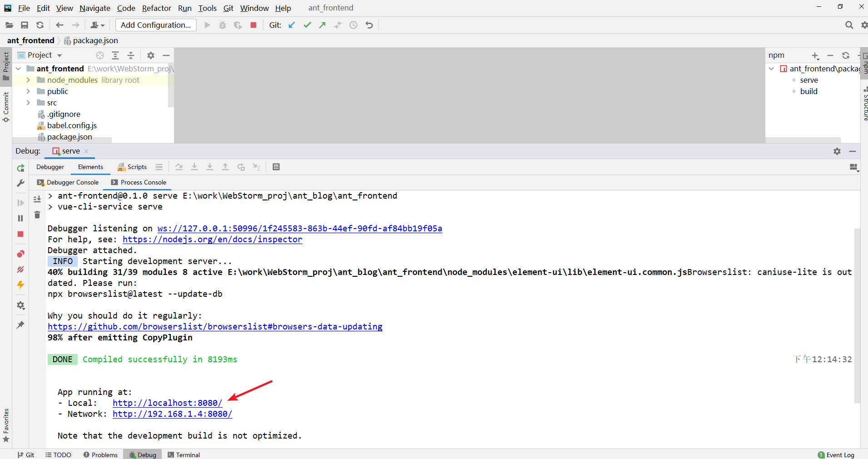The width and height of the screenshot is (868, 459).
Task: Click the Reload from disk icon
Action: coord(40,25)
